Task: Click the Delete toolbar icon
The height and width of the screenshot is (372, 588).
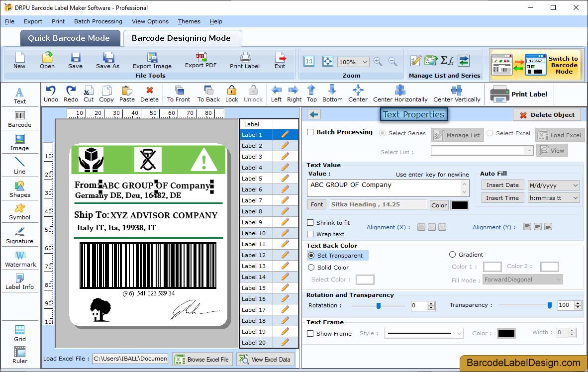Action: [x=149, y=94]
